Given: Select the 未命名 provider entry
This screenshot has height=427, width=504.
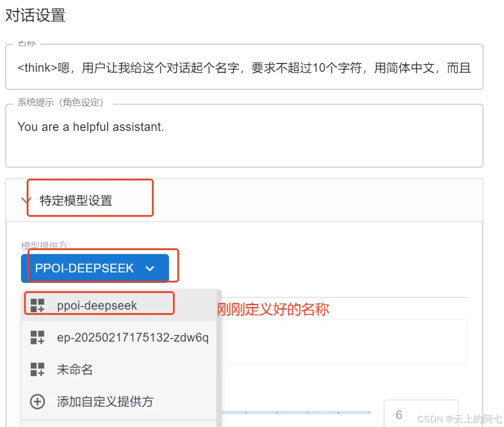Looking at the screenshot, I should (x=119, y=370).
